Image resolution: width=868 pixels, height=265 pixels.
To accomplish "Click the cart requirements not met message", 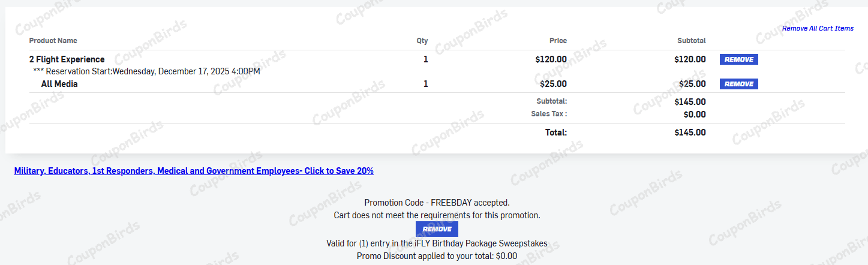I will 437,215.
